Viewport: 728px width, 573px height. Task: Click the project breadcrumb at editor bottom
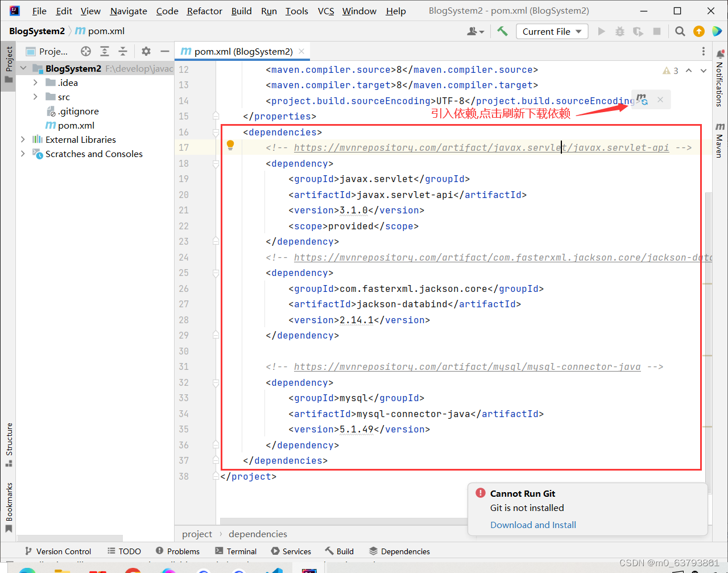point(197,534)
